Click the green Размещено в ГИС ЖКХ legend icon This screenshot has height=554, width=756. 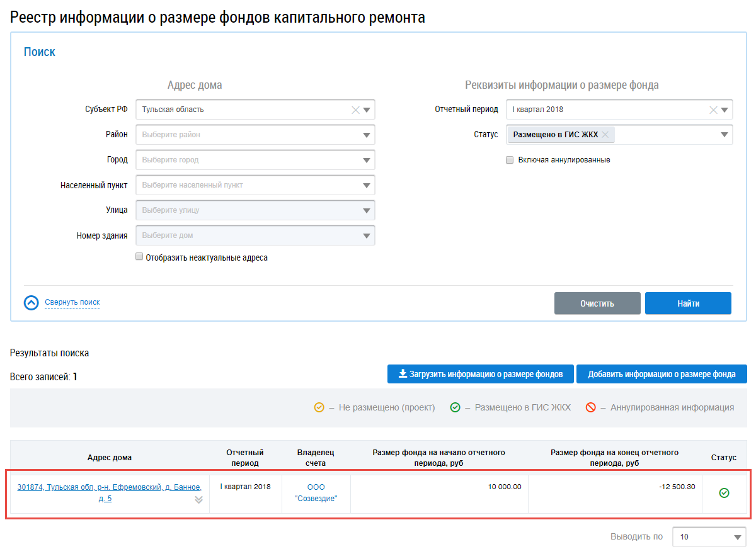(x=455, y=407)
